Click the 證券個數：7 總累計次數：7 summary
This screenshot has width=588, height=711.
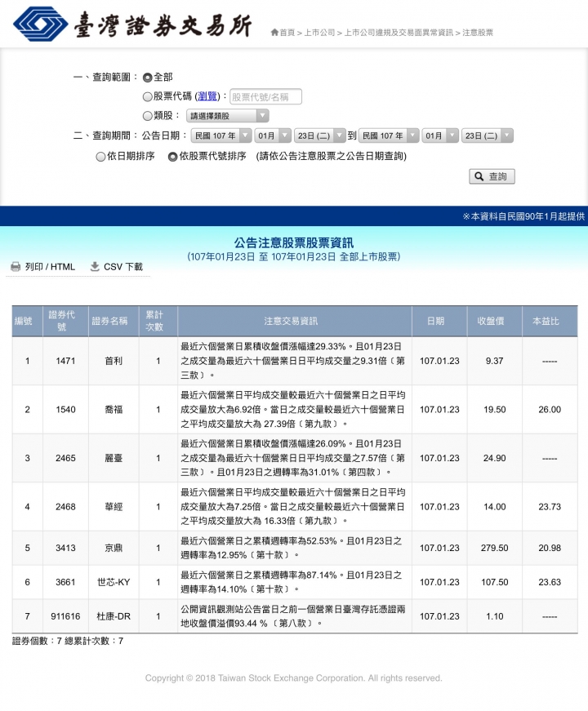(x=68, y=641)
